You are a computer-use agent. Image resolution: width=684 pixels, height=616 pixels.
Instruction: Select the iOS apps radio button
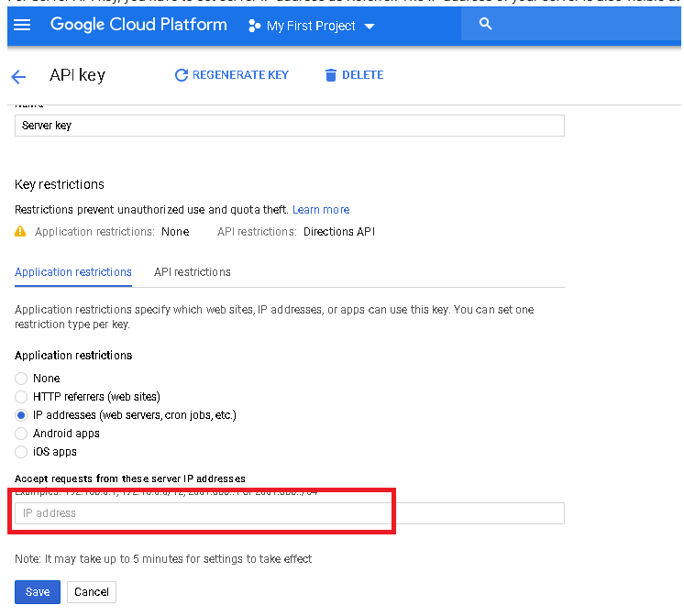coord(22,452)
